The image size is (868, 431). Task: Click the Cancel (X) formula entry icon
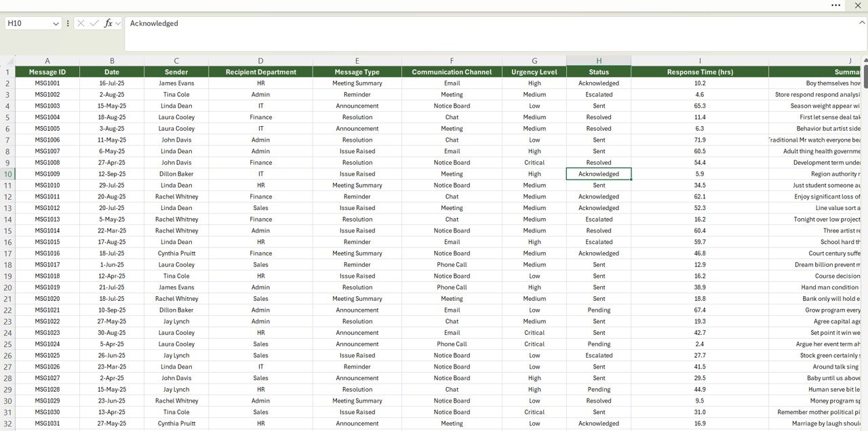81,23
